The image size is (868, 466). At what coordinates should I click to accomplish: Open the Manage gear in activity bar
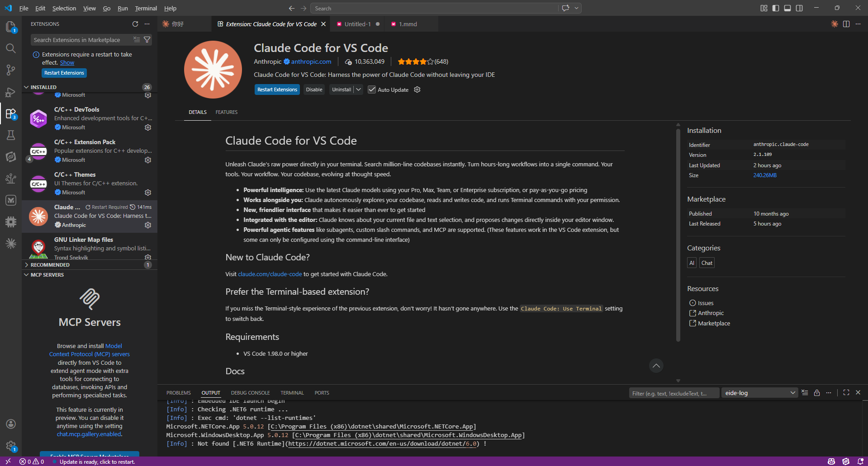point(11,446)
